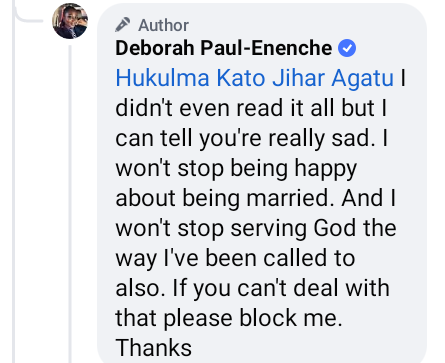Click the line "won't stop being happy"
The width and height of the screenshot is (445, 363).
pyautogui.click(x=236, y=169)
